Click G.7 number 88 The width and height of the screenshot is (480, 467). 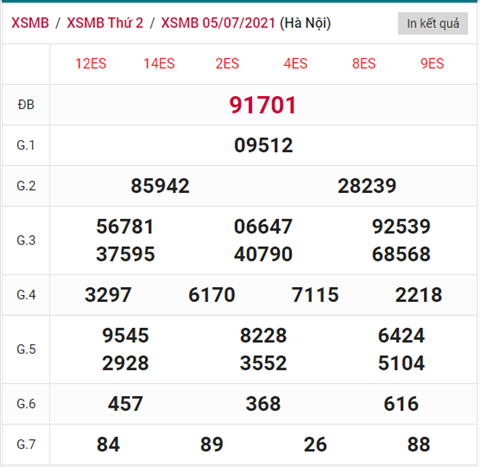(x=419, y=445)
